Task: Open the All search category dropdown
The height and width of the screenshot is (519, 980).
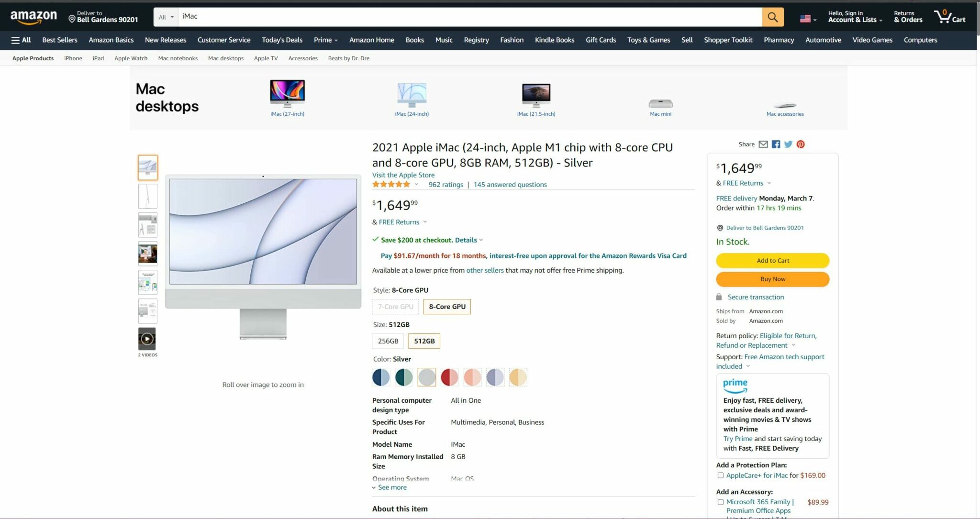Action: [166, 17]
